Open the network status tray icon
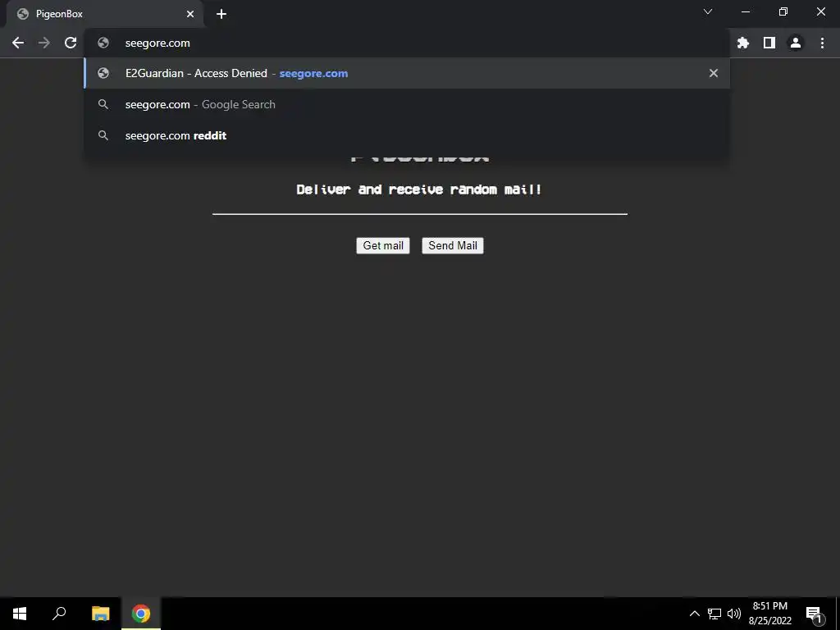The width and height of the screenshot is (840, 630). pos(714,614)
